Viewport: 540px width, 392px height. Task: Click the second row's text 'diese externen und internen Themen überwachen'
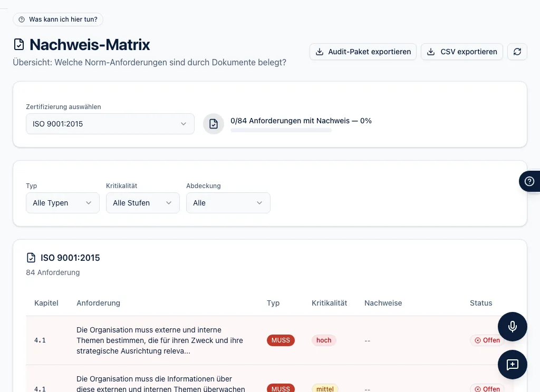click(x=161, y=389)
